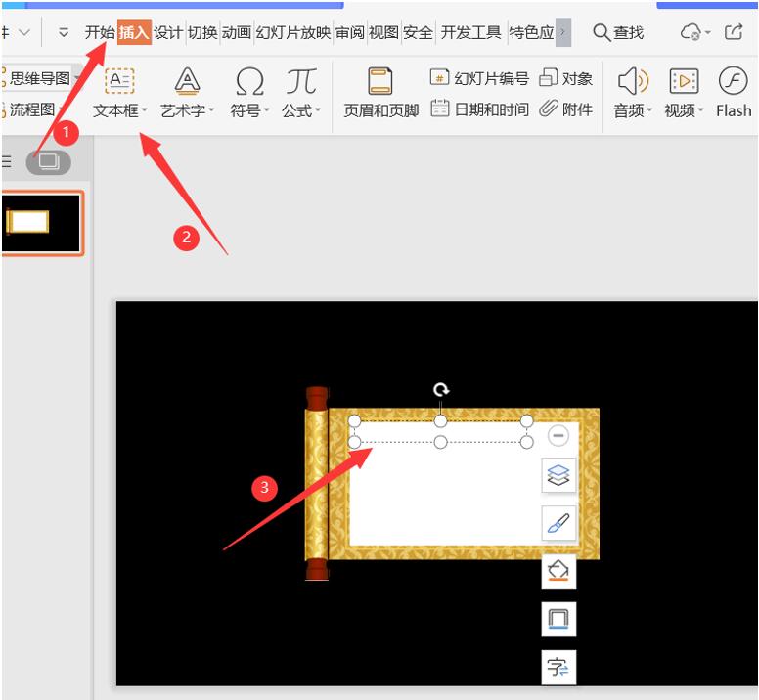Insert 日期和时间 date and time

[x=479, y=109]
